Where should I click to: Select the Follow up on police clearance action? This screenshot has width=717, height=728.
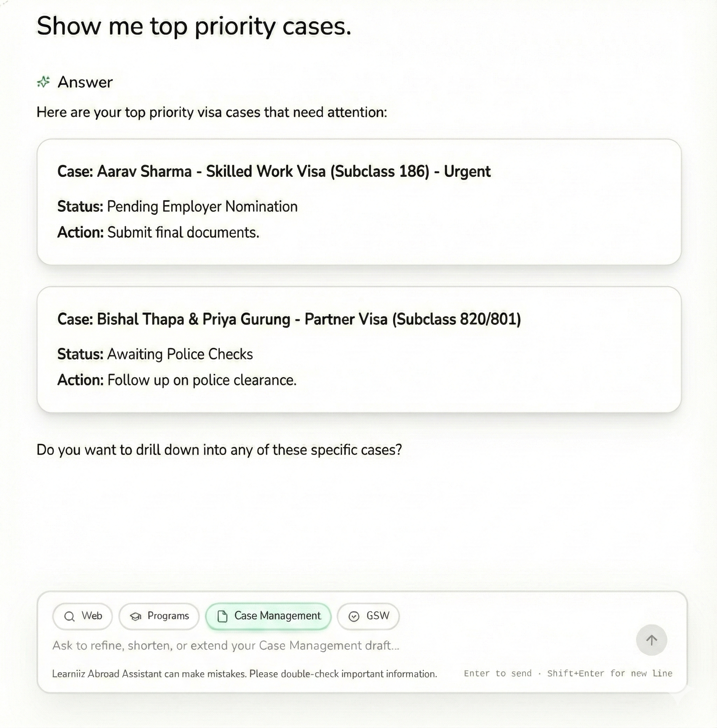[x=202, y=380]
